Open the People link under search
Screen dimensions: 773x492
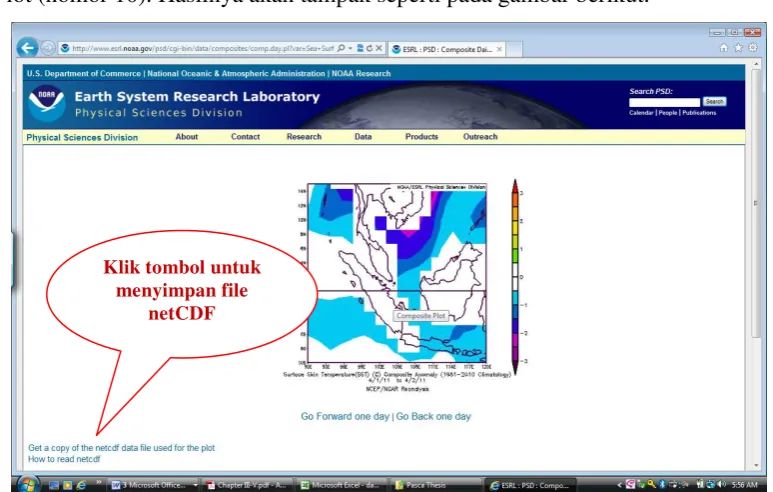click(668, 113)
